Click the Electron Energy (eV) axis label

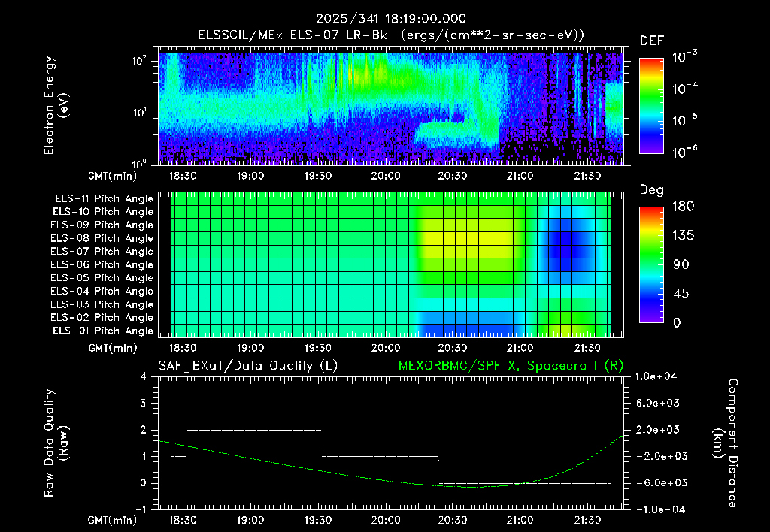[56, 105]
